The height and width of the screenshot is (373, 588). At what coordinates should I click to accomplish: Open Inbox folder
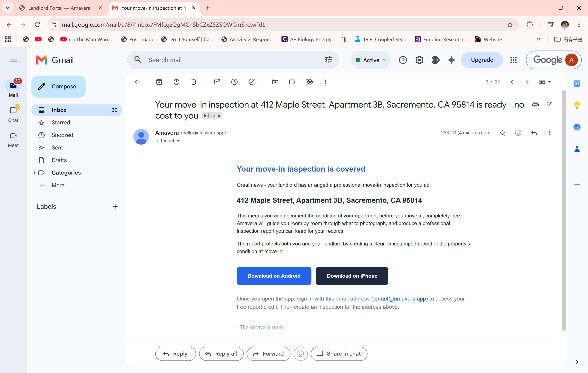coord(77,110)
